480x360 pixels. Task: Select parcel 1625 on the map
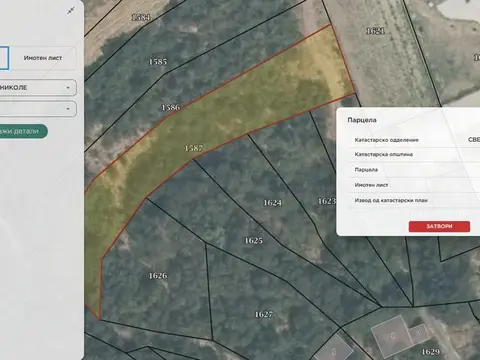point(254,240)
